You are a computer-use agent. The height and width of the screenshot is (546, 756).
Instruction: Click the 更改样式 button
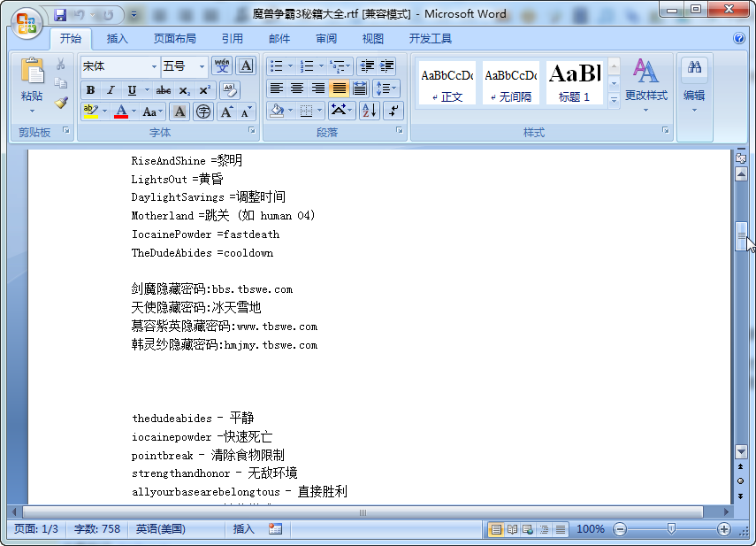tap(646, 86)
